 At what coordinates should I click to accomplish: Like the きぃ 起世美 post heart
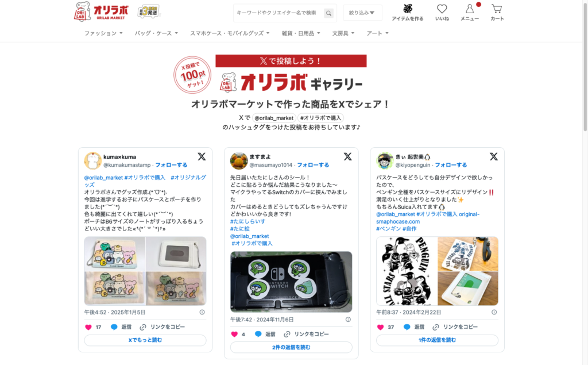pyautogui.click(x=380, y=327)
